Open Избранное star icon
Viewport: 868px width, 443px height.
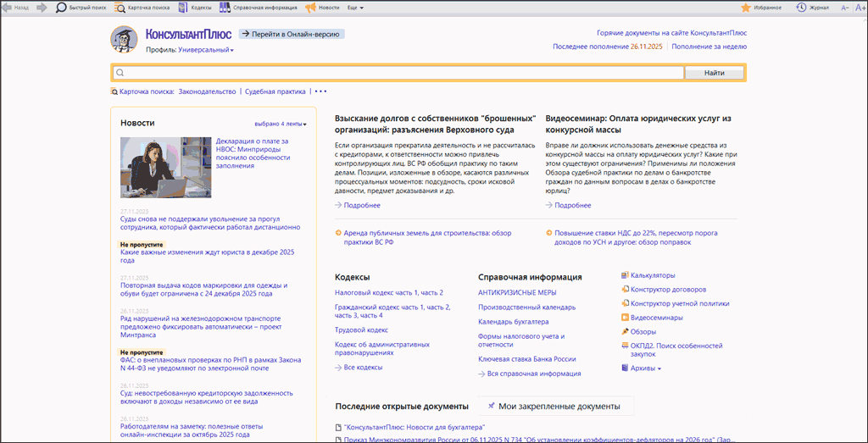[x=746, y=7]
